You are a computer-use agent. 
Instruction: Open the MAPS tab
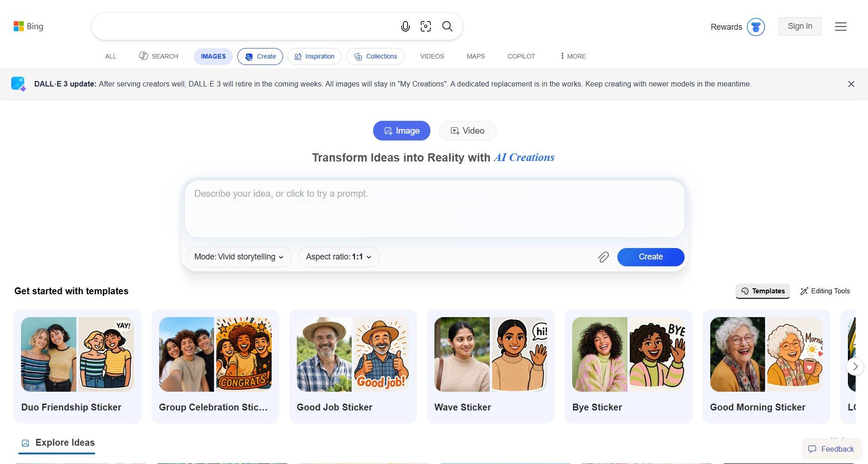pyautogui.click(x=476, y=56)
